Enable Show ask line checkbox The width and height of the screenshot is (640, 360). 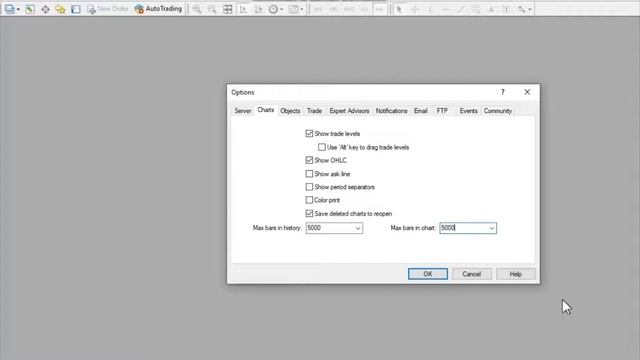coord(309,173)
